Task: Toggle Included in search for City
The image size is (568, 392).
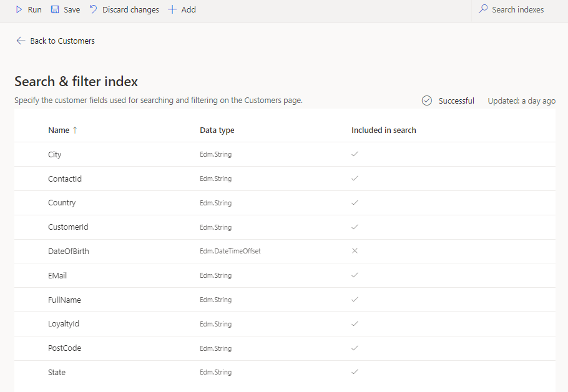Action: (x=355, y=154)
